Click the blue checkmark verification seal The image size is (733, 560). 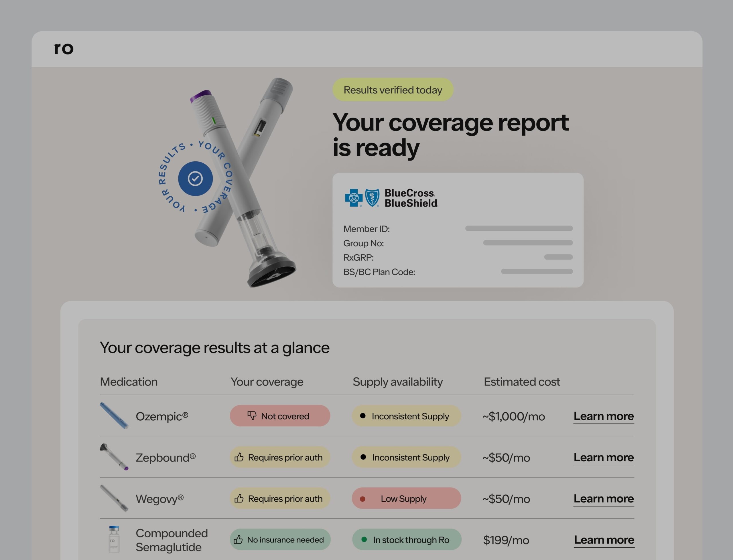(x=196, y=178)
